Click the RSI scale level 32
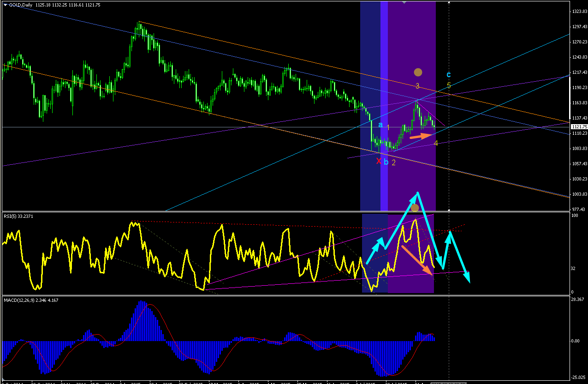This screenshot has width=588, height=384. coord(574,269)
